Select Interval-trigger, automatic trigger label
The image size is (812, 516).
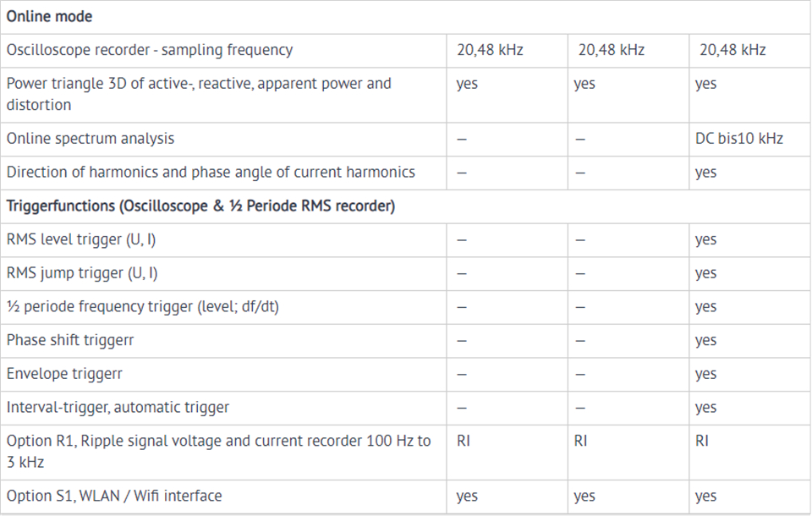pos(118,407)
